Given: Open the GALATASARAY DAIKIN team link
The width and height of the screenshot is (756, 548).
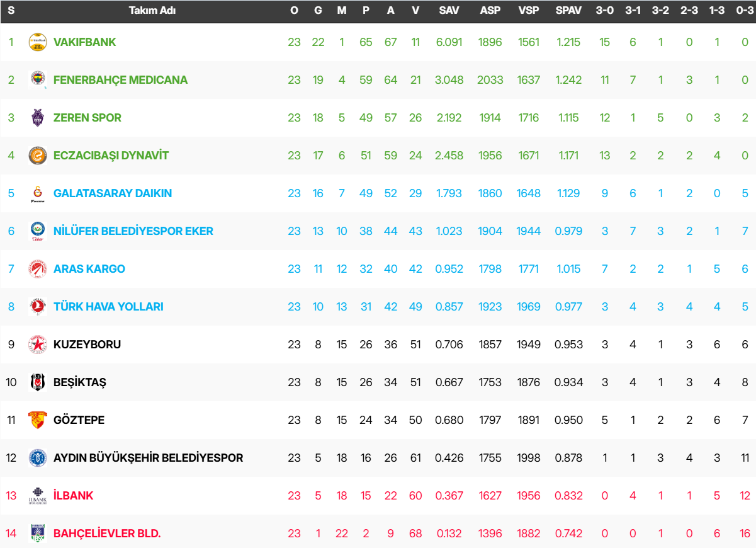Looking at the screenshot, I should [113, 193].
